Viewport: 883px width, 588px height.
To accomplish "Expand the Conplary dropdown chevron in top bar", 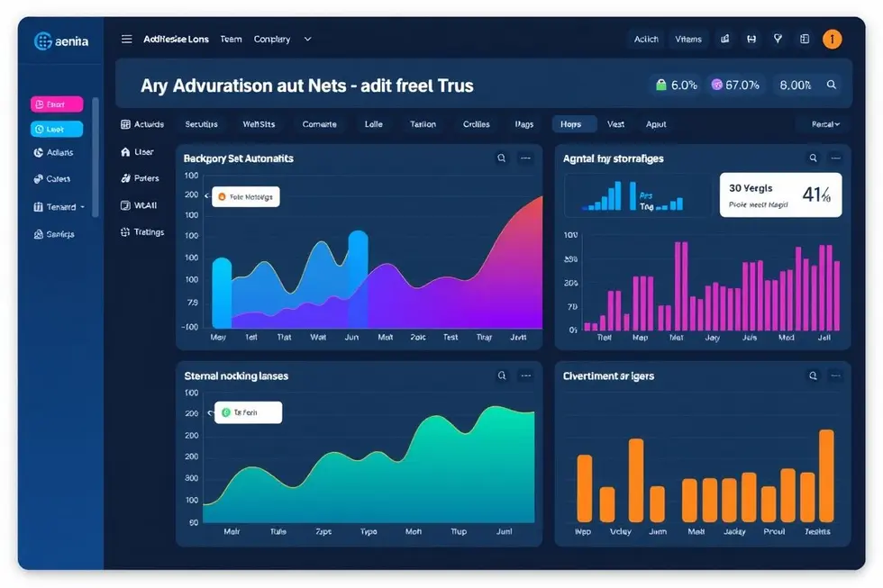I will pos(307,40).
